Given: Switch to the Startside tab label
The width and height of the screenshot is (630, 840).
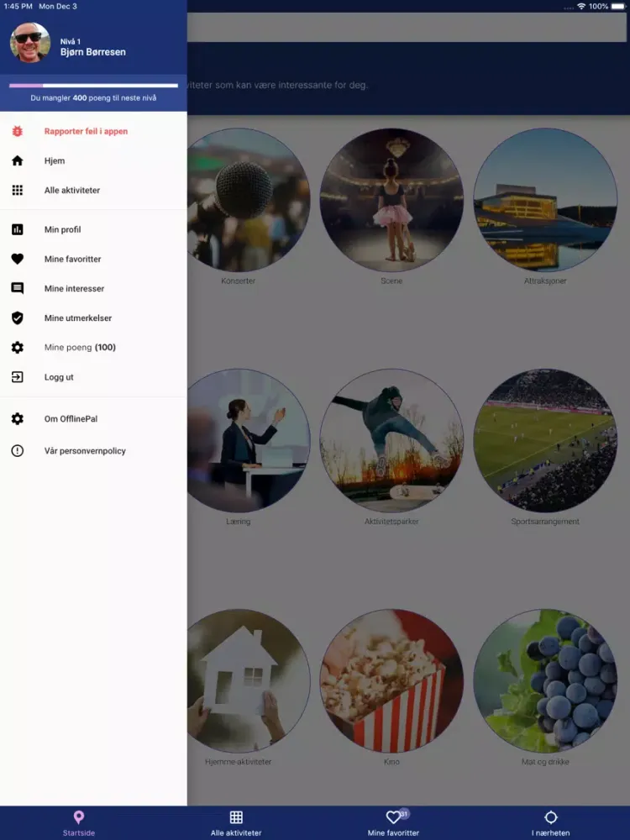Looking at the screenshot, I should (79, 833).
